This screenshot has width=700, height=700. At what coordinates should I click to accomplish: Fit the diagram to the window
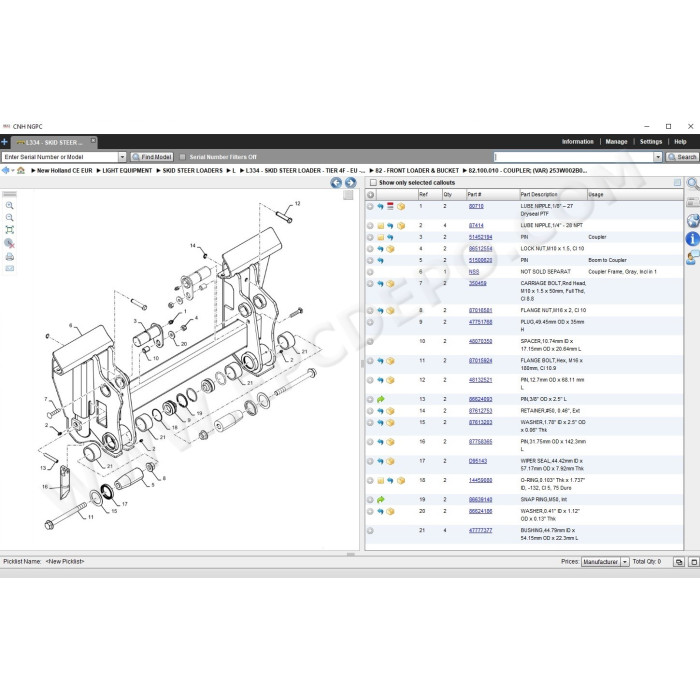point(9,230)
